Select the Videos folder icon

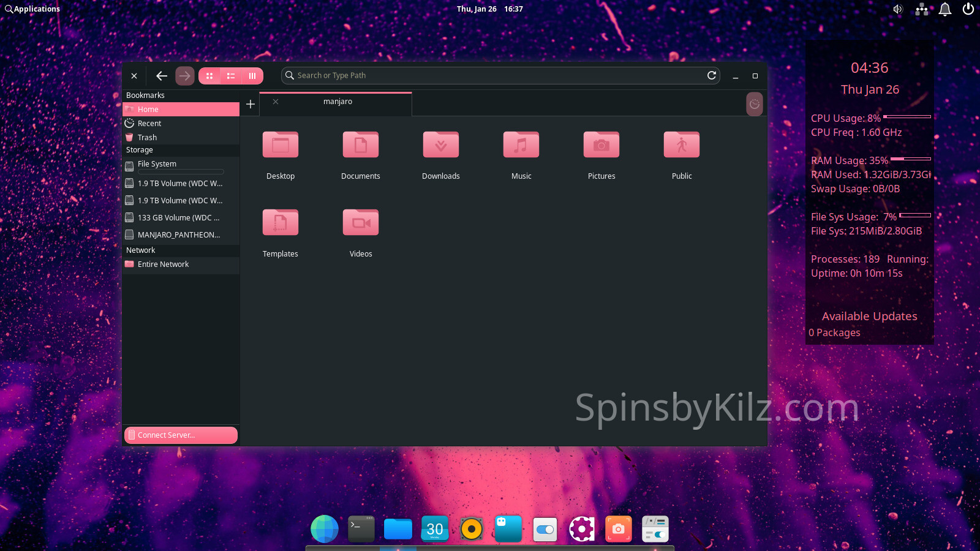[x=361, y=223]
